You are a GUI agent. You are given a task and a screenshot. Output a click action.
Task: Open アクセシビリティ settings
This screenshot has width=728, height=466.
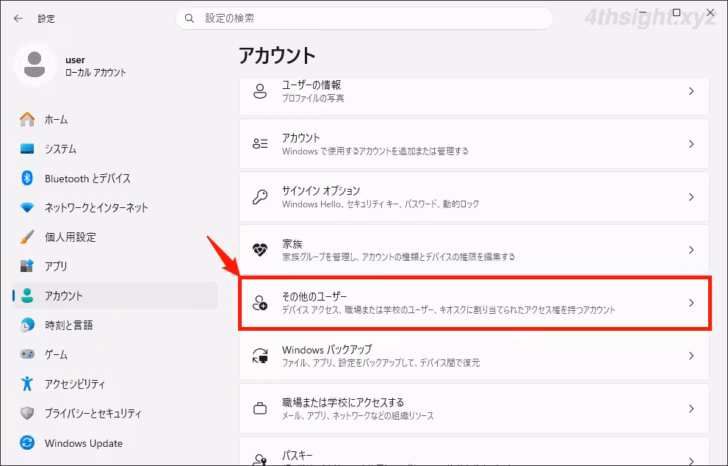pos(115,384)
